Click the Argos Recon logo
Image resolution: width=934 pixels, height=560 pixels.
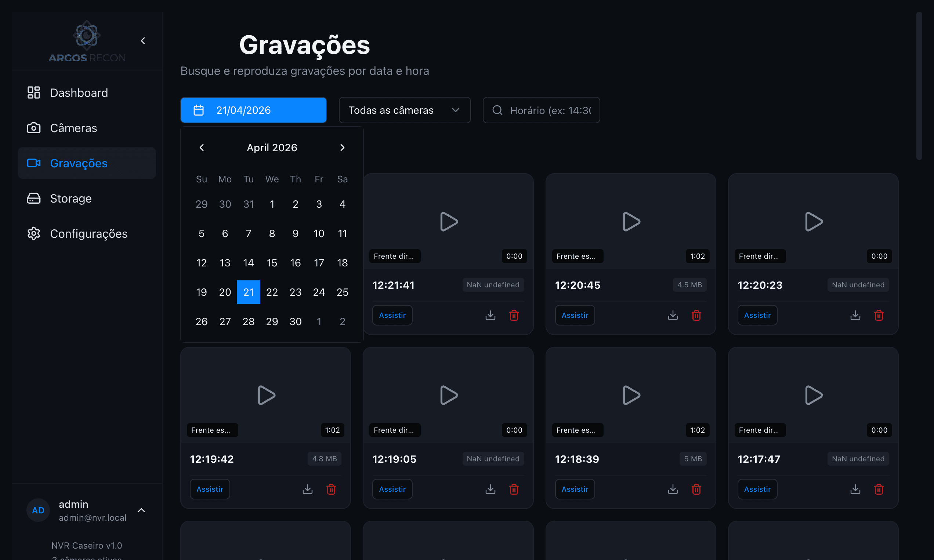coord(87,41)
